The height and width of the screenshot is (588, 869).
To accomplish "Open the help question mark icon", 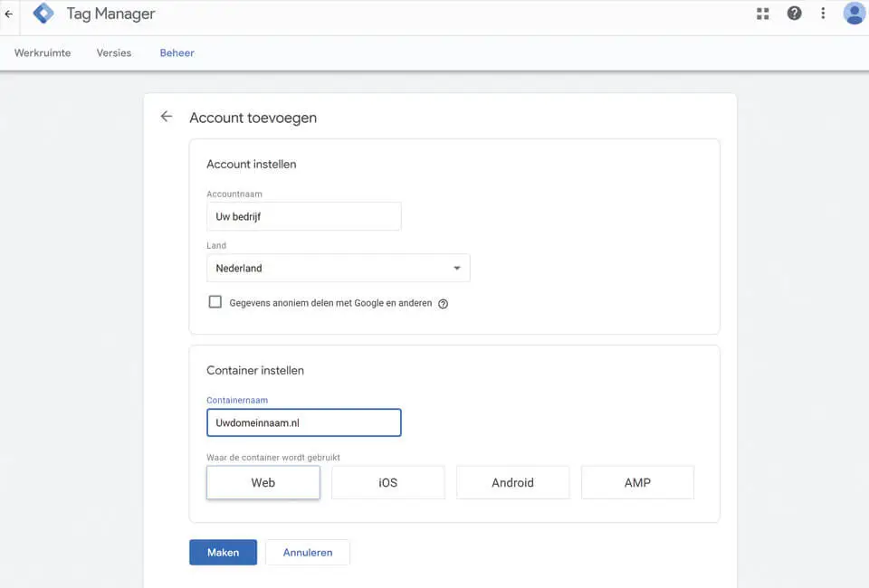I will [x=794, y=14].
